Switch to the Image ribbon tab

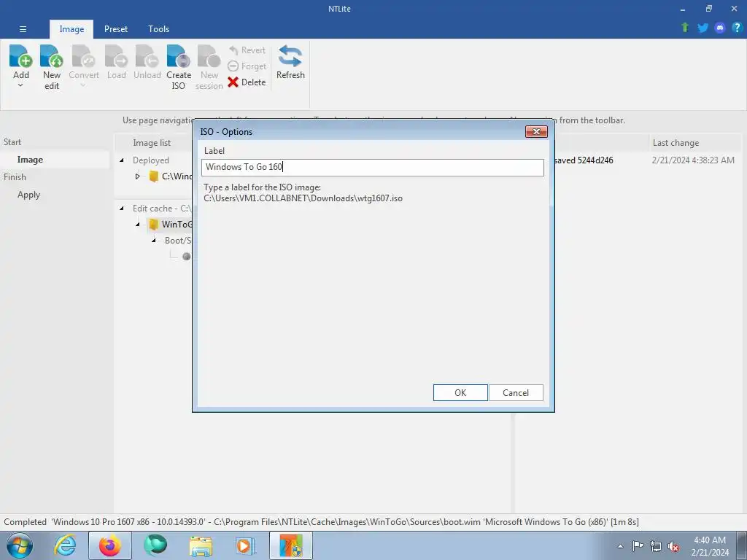[x=71, y=29]
